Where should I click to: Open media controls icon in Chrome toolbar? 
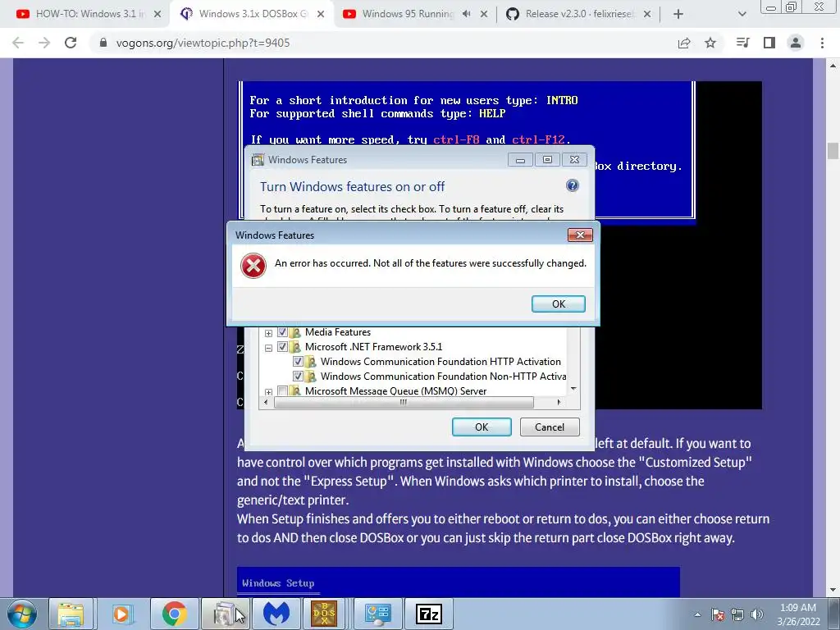coord(742,43)
